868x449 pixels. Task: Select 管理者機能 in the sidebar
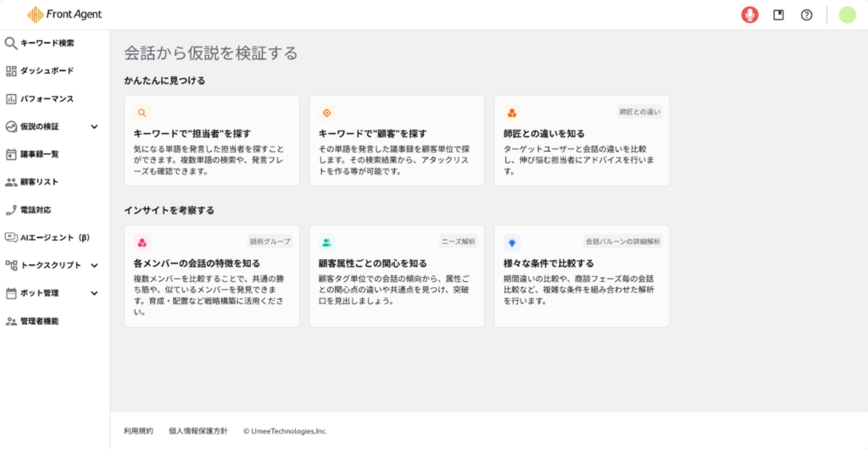pos(39,321)
